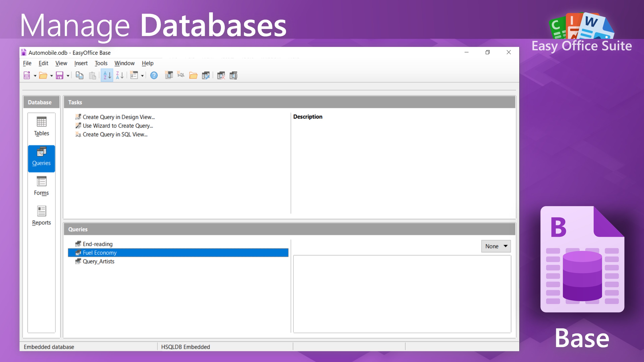Select the Query_Artists query
Viewport: 644px width, 362px height.
click(x=98, y=261)
